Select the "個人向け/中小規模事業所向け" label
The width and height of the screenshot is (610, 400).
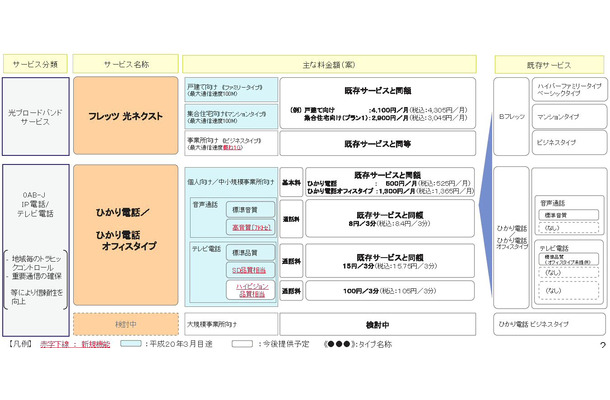click(x=230, y=182)
